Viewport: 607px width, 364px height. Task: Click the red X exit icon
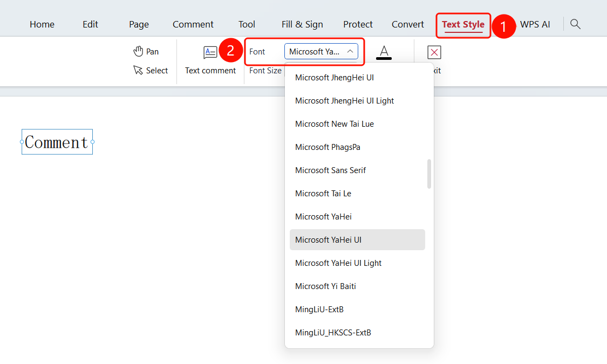[x=434, y=52]
